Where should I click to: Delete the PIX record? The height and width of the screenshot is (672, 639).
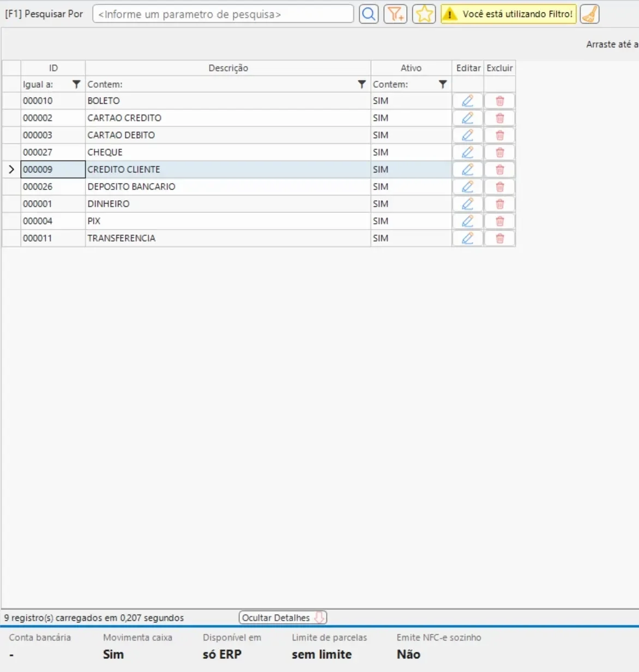tap(500, 221)
